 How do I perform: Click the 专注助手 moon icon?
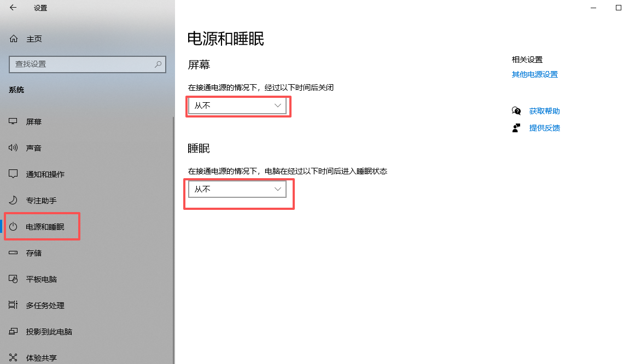[14, 201]
